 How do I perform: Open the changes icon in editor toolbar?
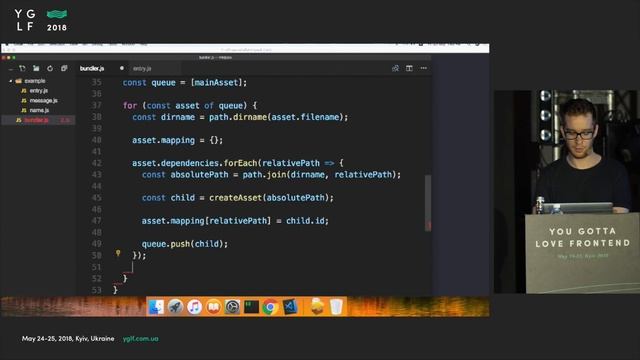click(395, 69)
